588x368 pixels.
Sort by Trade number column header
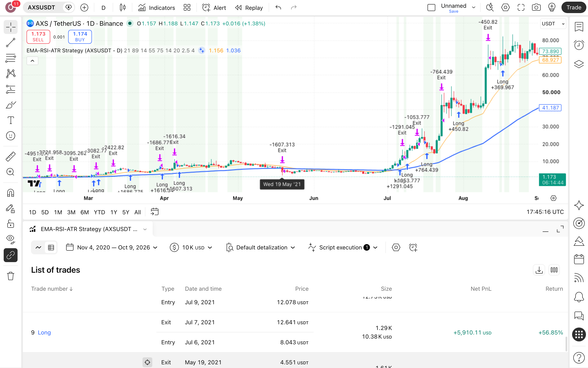[x=52, y=289]
